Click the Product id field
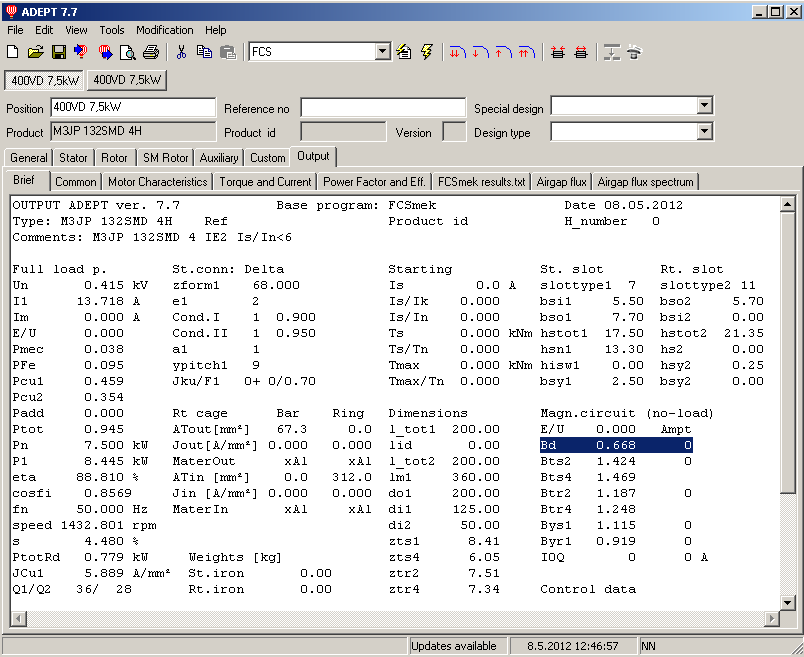Image resolution: width=804 pixels, height=657 pixels. tap(343, 132)
